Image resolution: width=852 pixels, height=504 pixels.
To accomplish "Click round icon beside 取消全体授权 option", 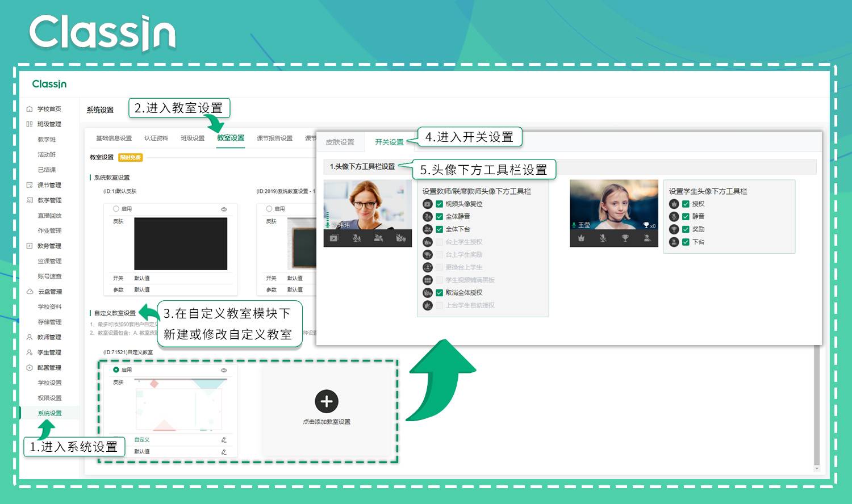I will [x=428, y=293].
